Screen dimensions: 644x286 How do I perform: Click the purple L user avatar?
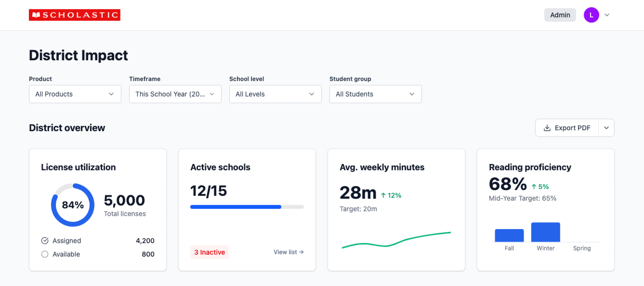click(591, 15)
